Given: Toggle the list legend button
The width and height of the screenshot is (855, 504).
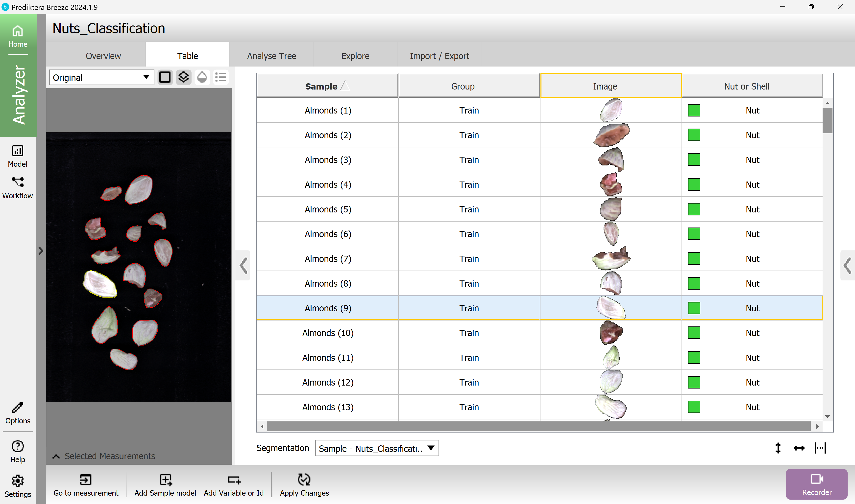Looking at the screenshot, I should pos(220,77).
